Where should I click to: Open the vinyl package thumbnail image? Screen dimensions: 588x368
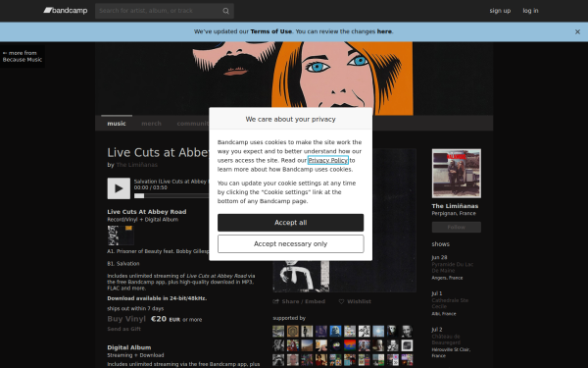pos(121,236)
